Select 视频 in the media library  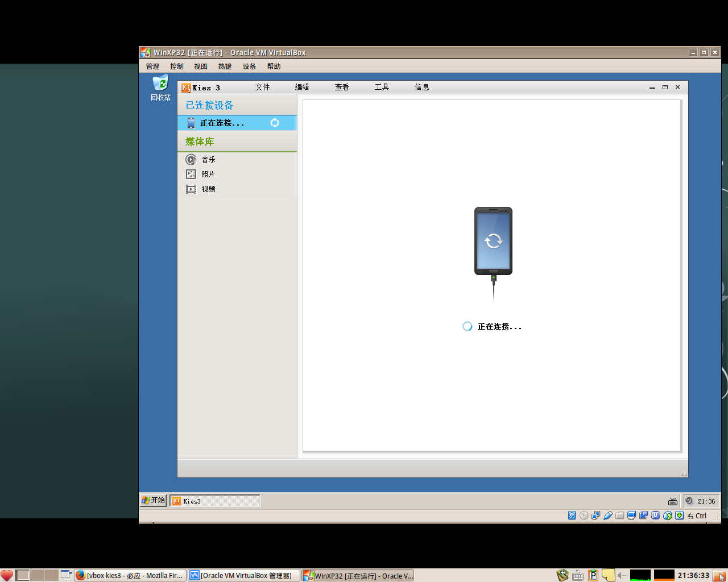tap(237, 189)
